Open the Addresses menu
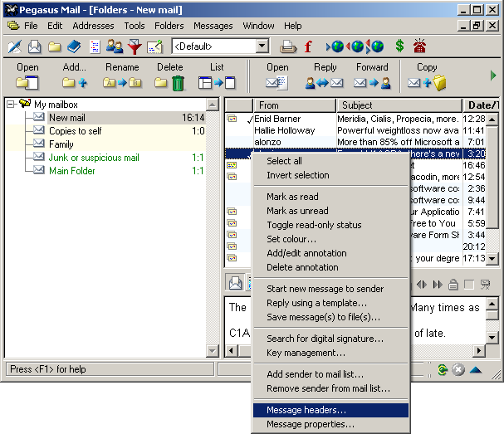Viewport: 504px width, 434px height. pos(93,26)
